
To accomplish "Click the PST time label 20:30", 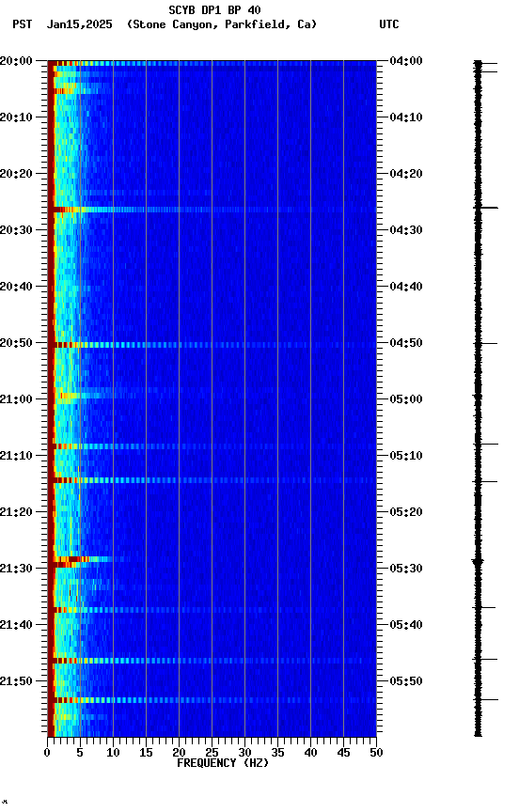I will point(16,230).
